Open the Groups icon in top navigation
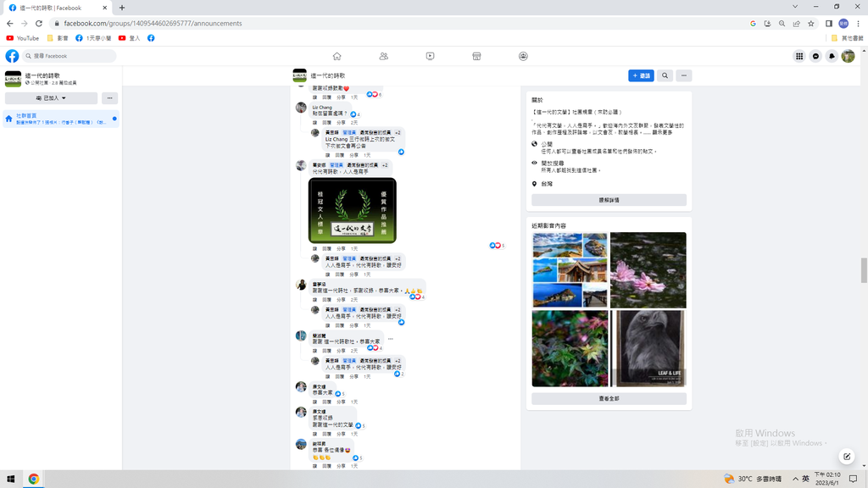Screen dimensions: 868x488 click(523, 56)
